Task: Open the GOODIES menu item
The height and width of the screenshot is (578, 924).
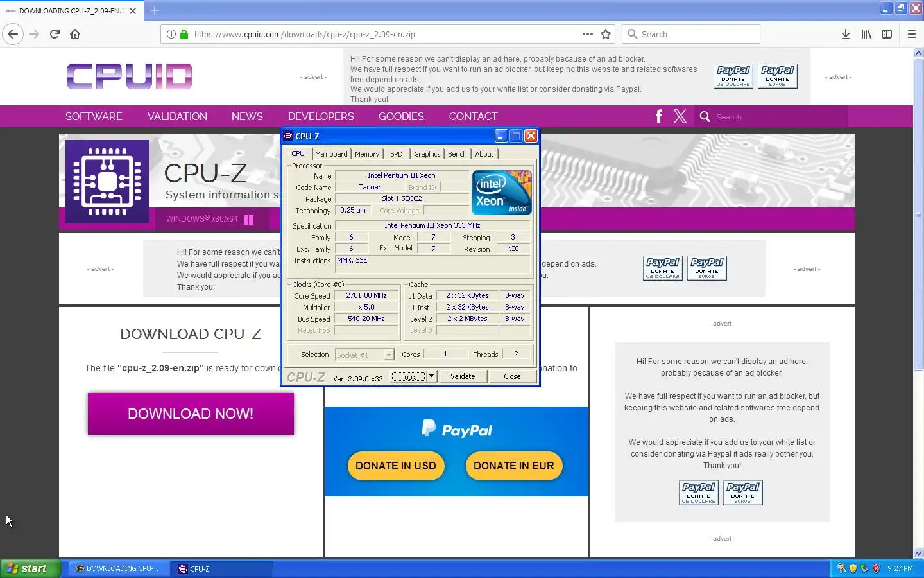Action: point(401,116)
